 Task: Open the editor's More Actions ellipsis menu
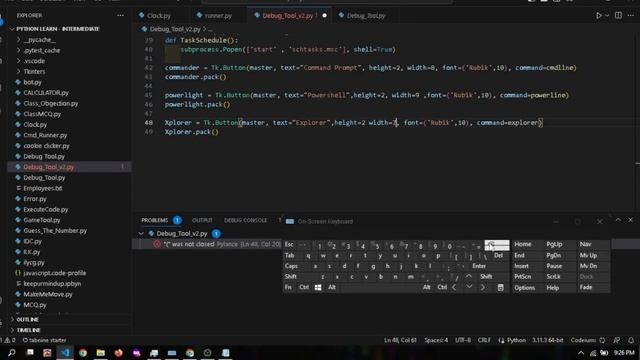pos(631,16)
